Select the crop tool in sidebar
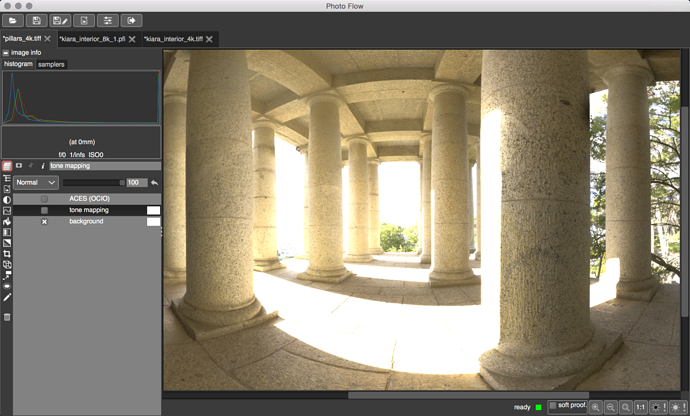The width and height of the screenshot is (690, 416). 7,254
